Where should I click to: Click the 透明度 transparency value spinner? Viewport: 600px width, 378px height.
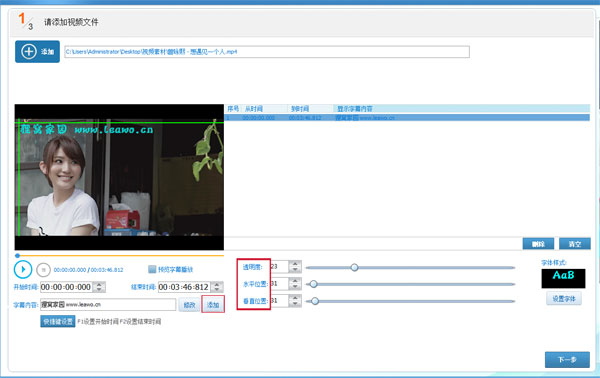pyautogui.click(x=295, y=266)
